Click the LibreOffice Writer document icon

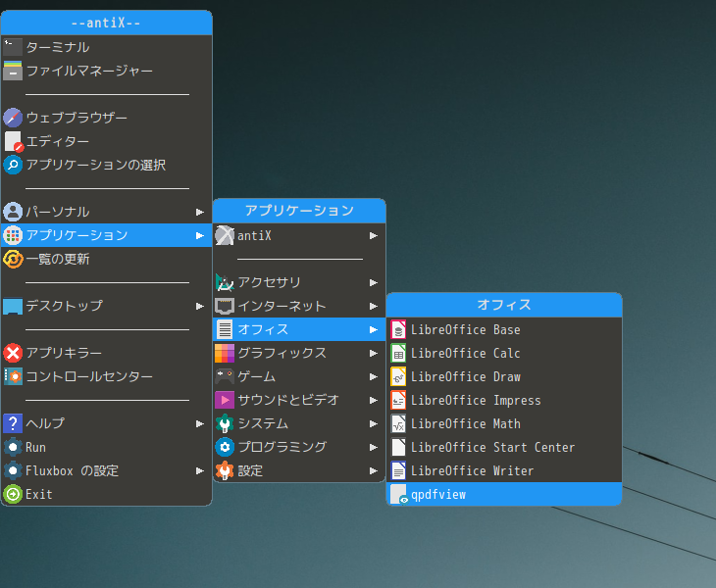click(x=398, y=470)
